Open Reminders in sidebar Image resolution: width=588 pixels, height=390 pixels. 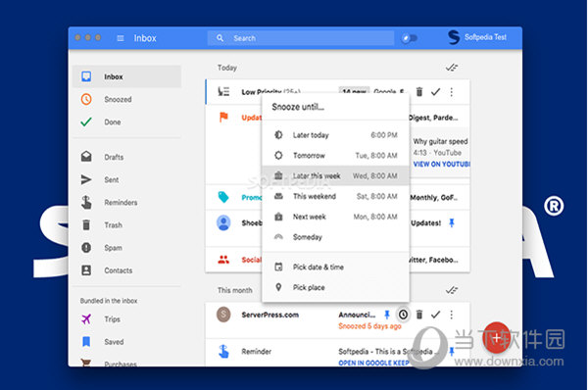(126, 203)
